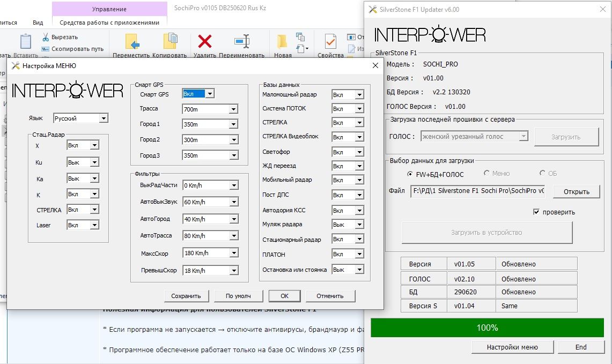Click the ГОЛОС voice selection combo box
Image resolution: width=612 pixels, height=364 pixels.
[474, 137]
